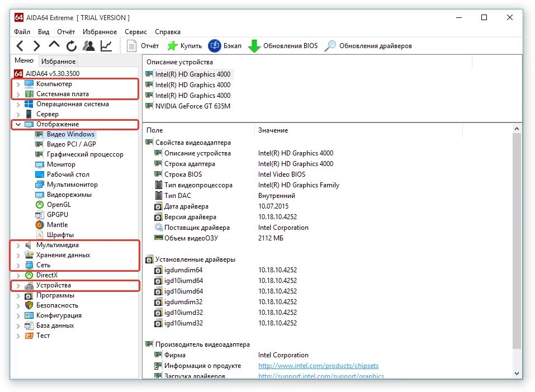Click the Mantle icon in tree
The width and height of the screenshot is (535, 392).
click(40, 225)
